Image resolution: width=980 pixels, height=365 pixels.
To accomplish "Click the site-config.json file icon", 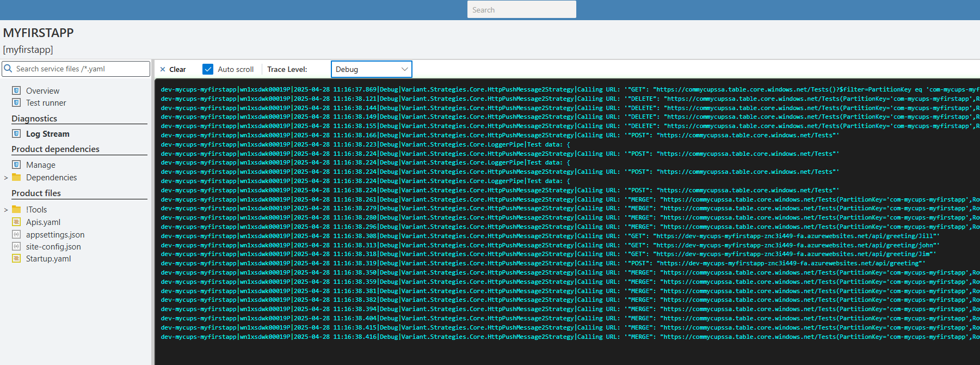I will (16, 246).
